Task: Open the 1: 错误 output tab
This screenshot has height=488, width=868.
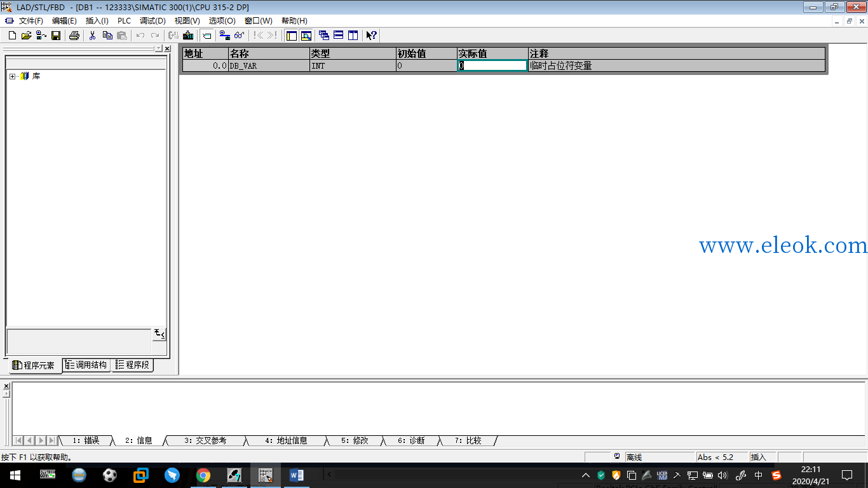Action: [x=86, y=440]
